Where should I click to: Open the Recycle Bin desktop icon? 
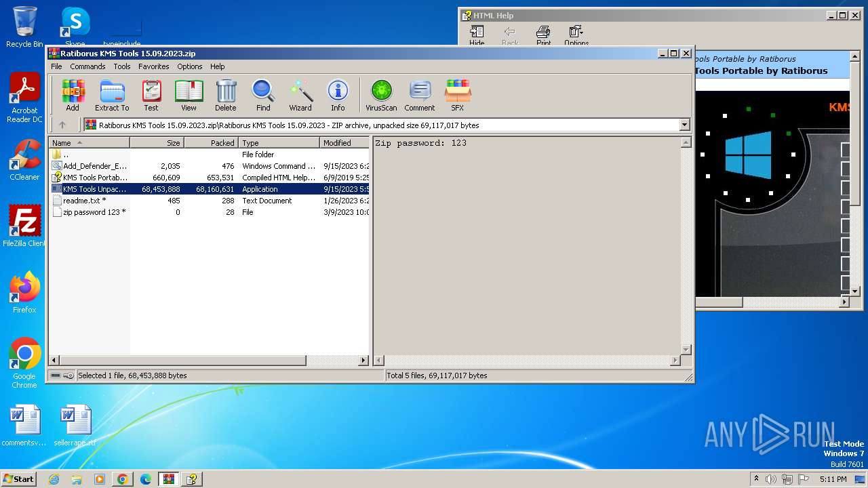(24, 27)
